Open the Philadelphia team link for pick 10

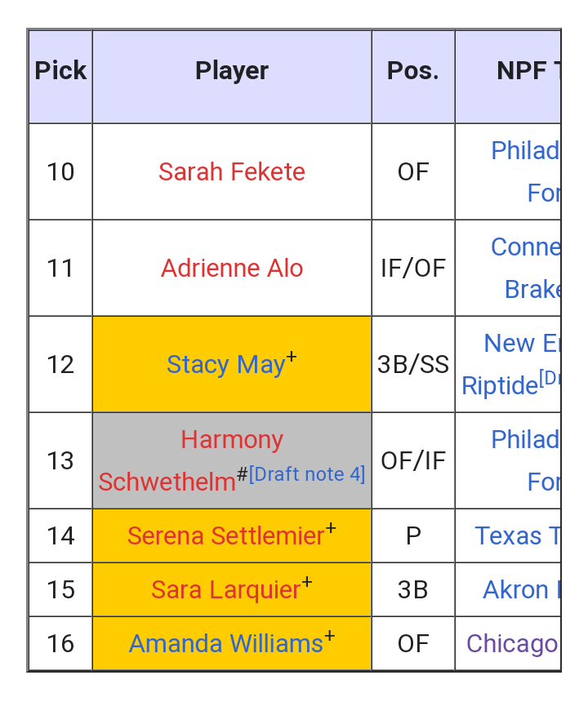pos(526,171)
